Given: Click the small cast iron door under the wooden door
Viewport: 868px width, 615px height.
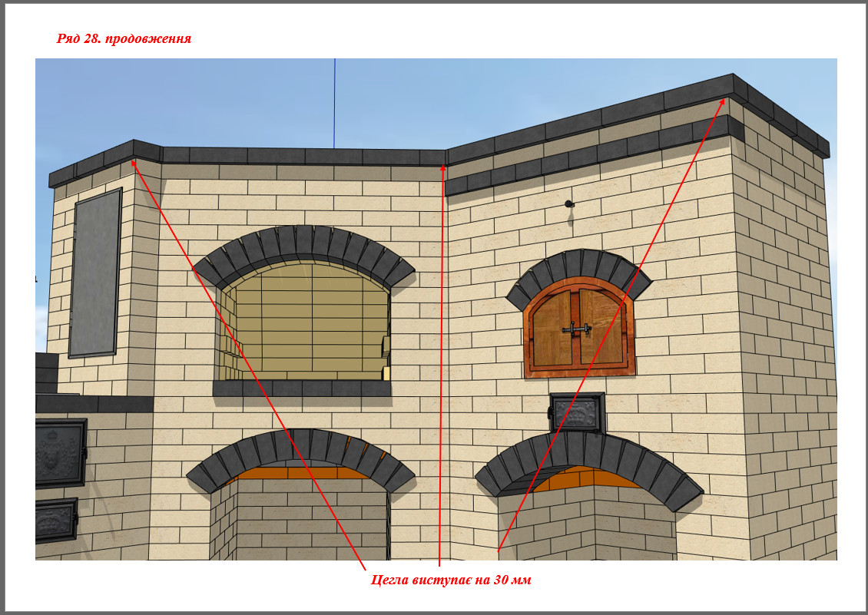Looking at the screenshot, I should (578, 412).
